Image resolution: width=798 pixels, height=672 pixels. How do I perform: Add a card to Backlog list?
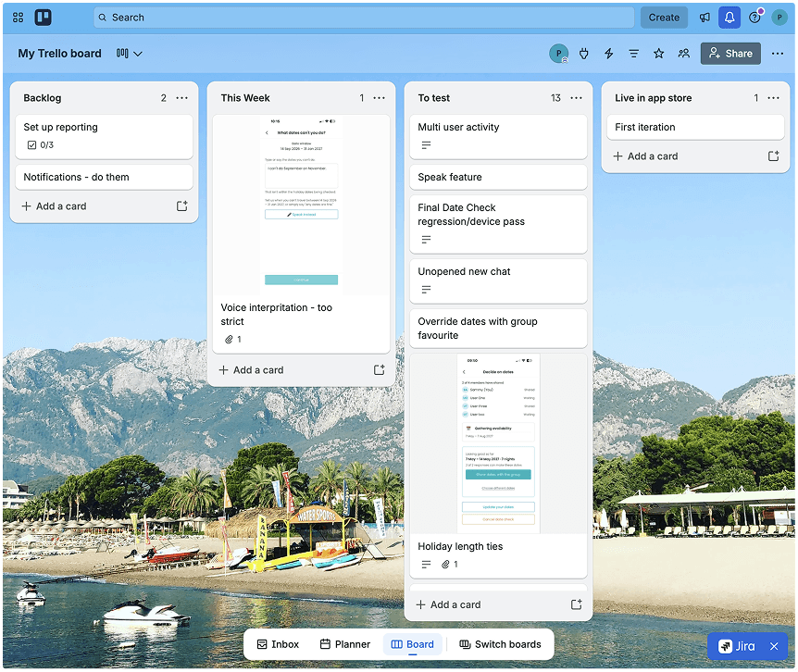[x=54, y=206]
